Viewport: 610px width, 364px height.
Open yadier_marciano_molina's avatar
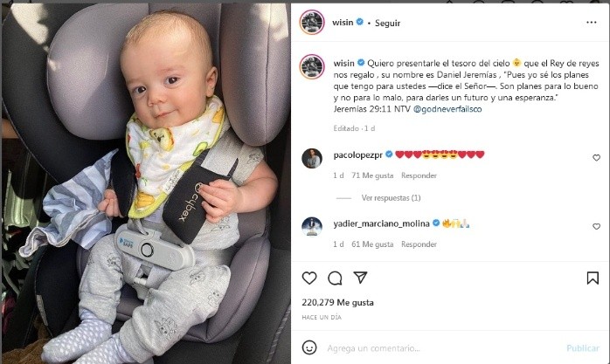(312, 227)
